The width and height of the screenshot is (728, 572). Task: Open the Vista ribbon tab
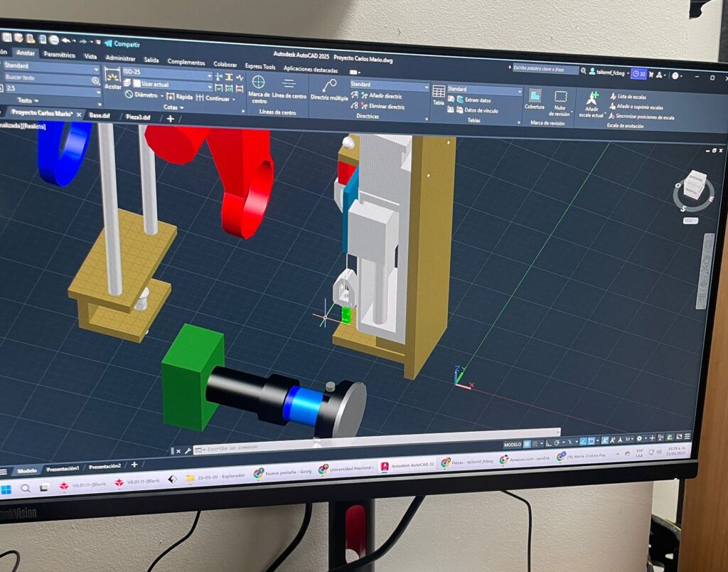[90, 56]
